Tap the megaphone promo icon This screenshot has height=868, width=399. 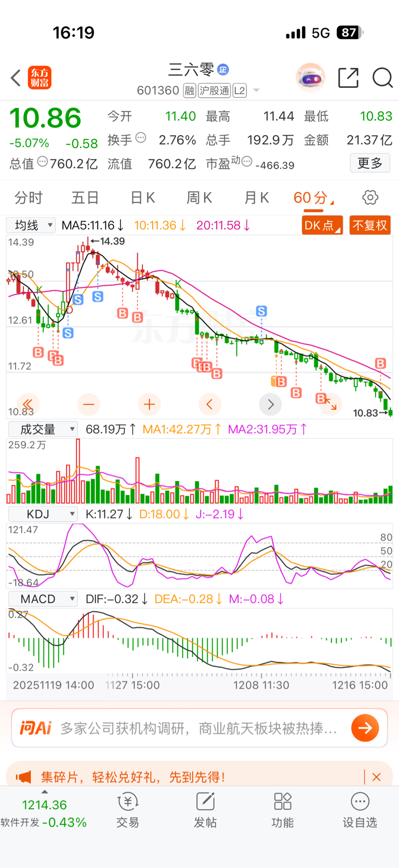click(24, 777)
